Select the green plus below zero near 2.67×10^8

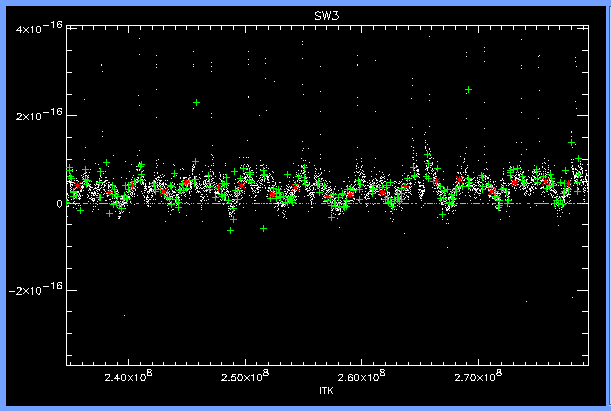click(x=443, y=214)
